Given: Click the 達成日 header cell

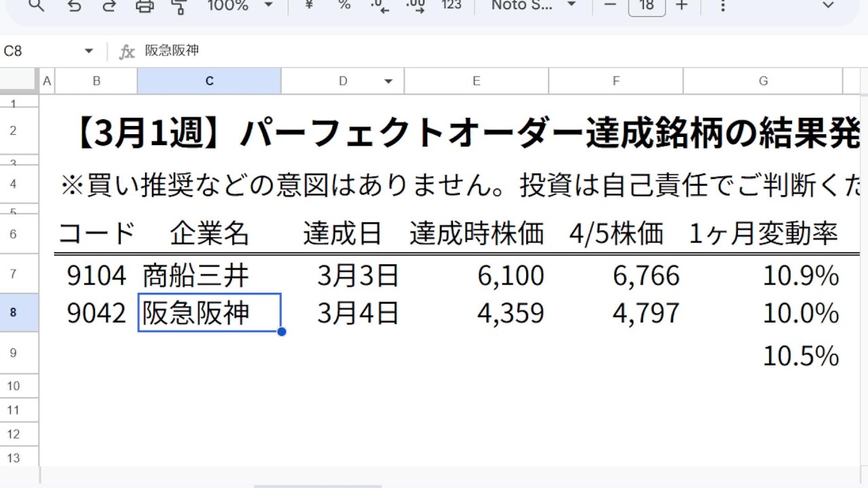Looking at the screenshot, I should click(x=343, y=234).
